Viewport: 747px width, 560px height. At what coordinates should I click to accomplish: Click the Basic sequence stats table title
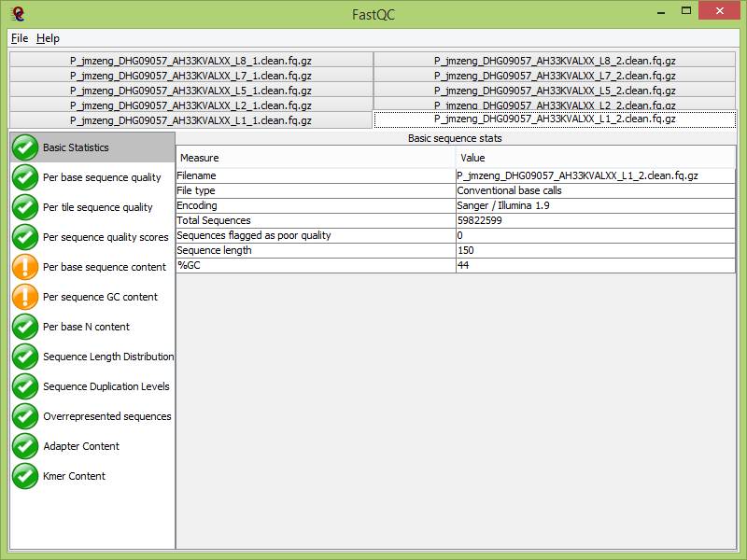point(455,138)
